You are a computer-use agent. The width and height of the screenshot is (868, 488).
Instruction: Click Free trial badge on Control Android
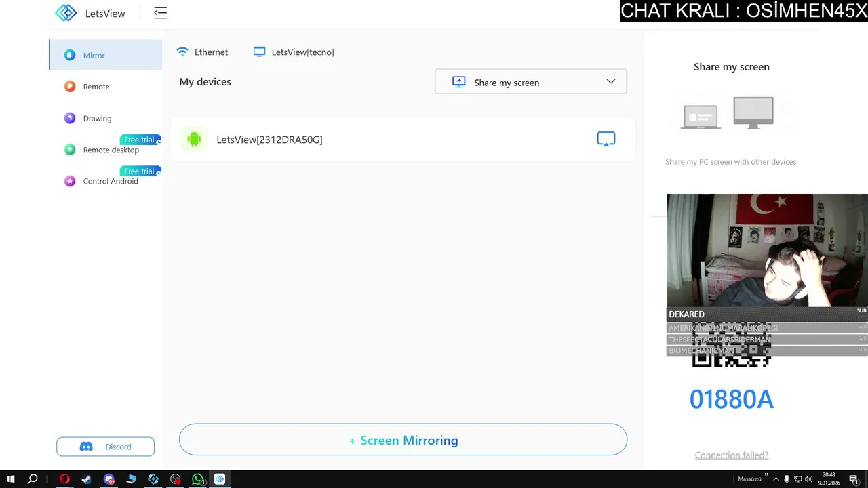(140, 171)
